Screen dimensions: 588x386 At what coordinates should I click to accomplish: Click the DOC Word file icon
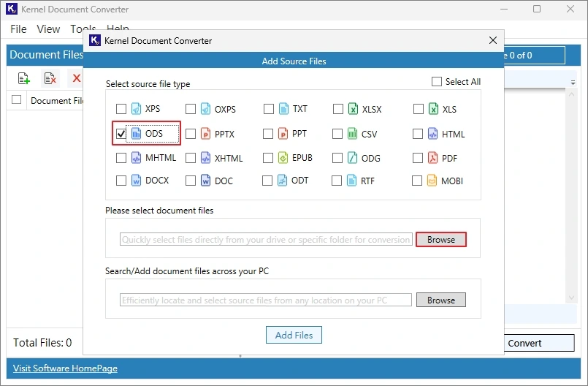(205, 181)
